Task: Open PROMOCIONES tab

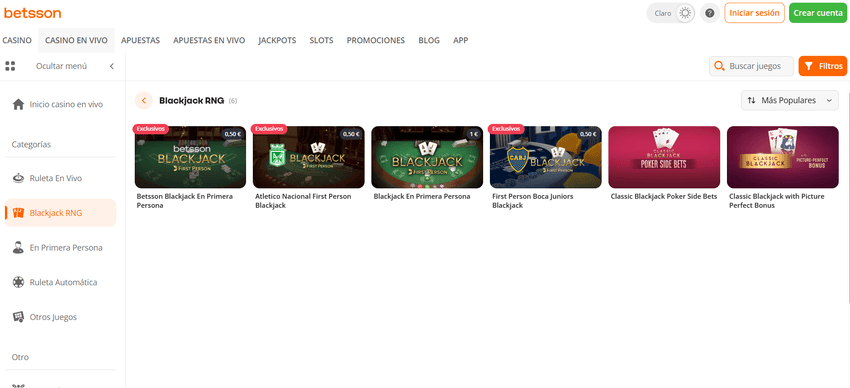Action: point(376,40)
